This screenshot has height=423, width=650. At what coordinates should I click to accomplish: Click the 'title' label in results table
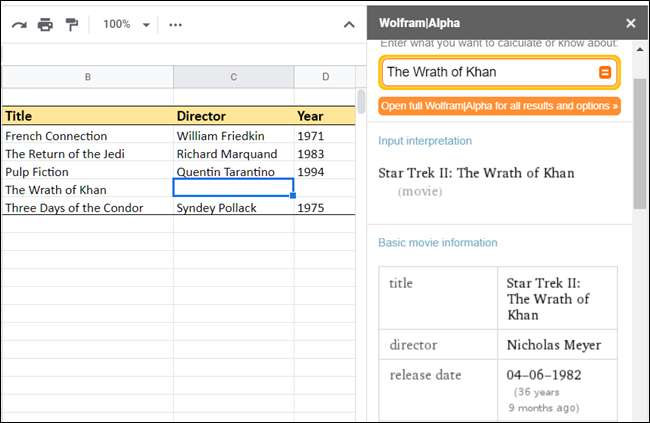400,283
